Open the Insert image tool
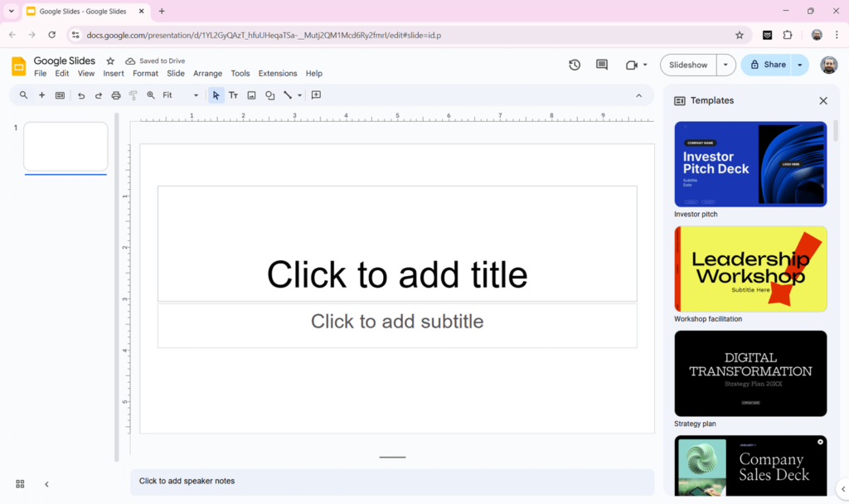Screen dimensions: 849x504 pyautogui.click(x=251, y=94)
